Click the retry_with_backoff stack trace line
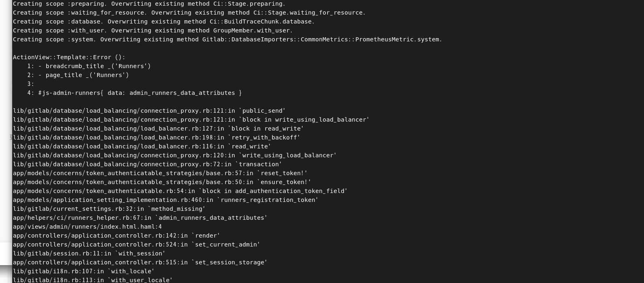Screen dimensions: 644x283 point(157,137)
